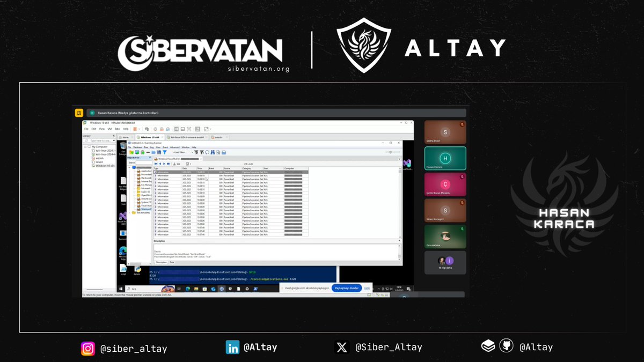Click the Event Log Explorer save icon
The width and height of the screenshot is (644, 362).
[x=159, y=152]
